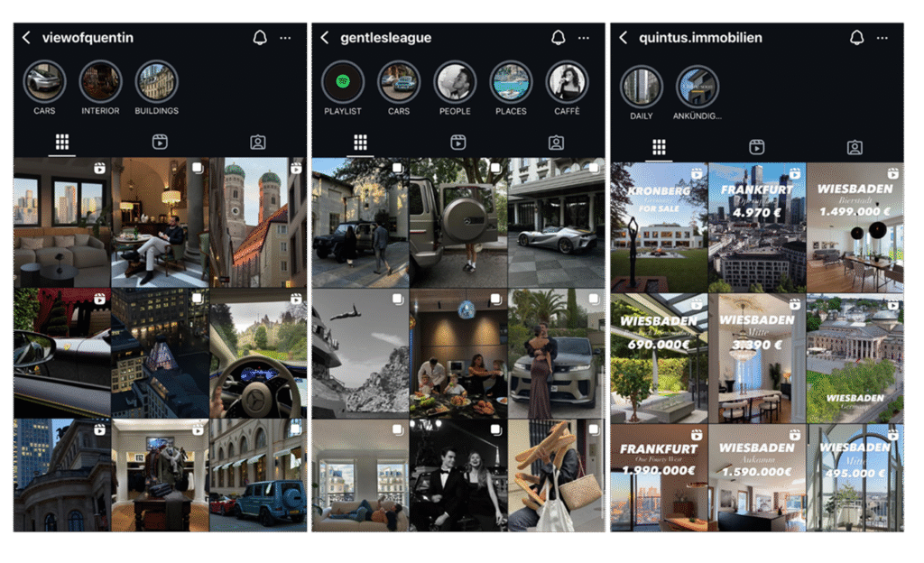The image size is (924, 563).
Task: Open three-dot menu on gentlesleague
Action: (x=583, y=38)
